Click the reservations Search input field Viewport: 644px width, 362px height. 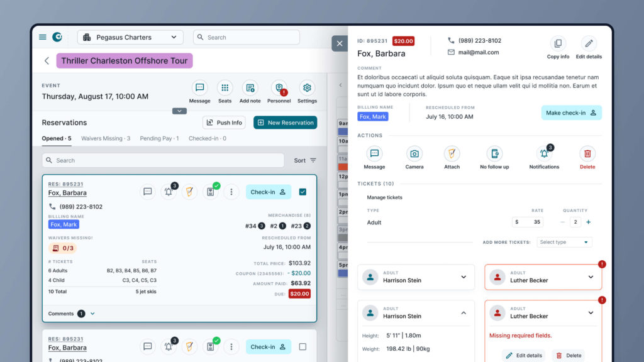(x=164, y=160)
